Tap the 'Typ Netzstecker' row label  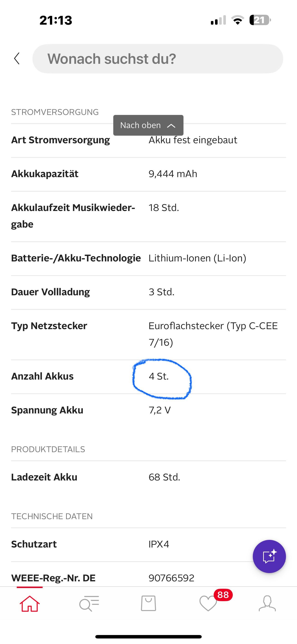coord(49,326)
